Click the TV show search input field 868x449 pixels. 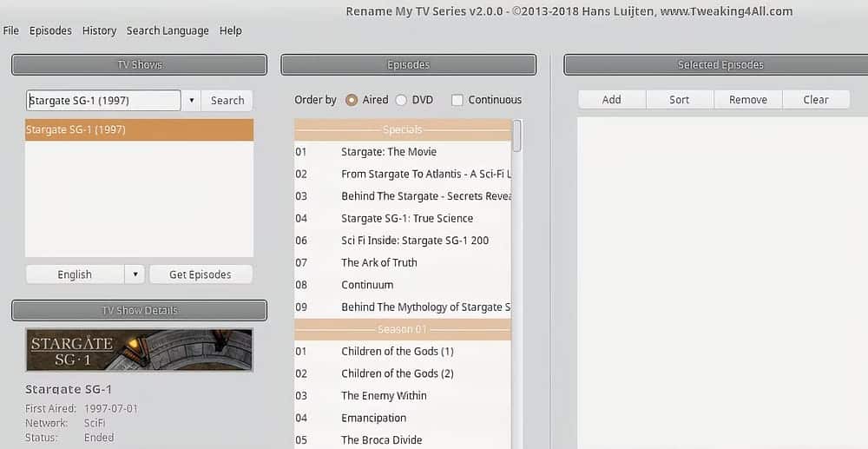102,101
